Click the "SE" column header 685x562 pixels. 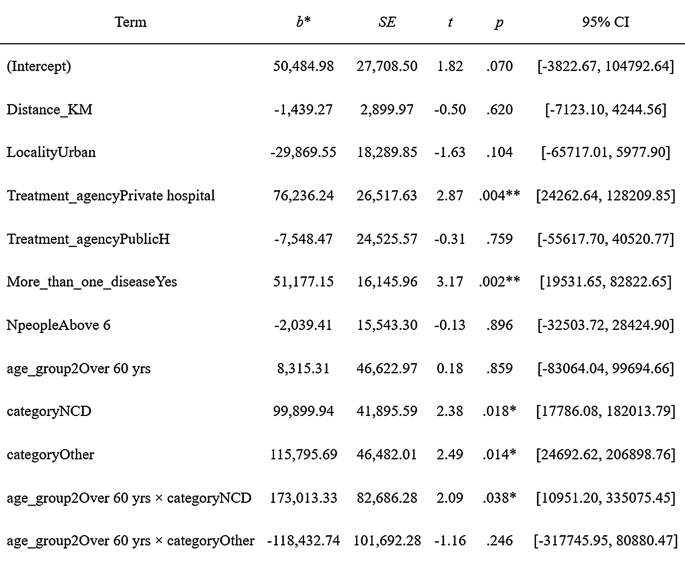388,21
